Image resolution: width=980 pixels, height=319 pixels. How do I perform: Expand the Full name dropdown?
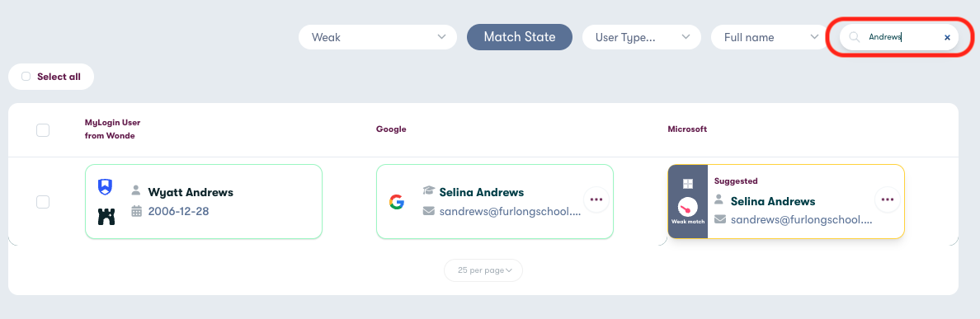[767, 37]
